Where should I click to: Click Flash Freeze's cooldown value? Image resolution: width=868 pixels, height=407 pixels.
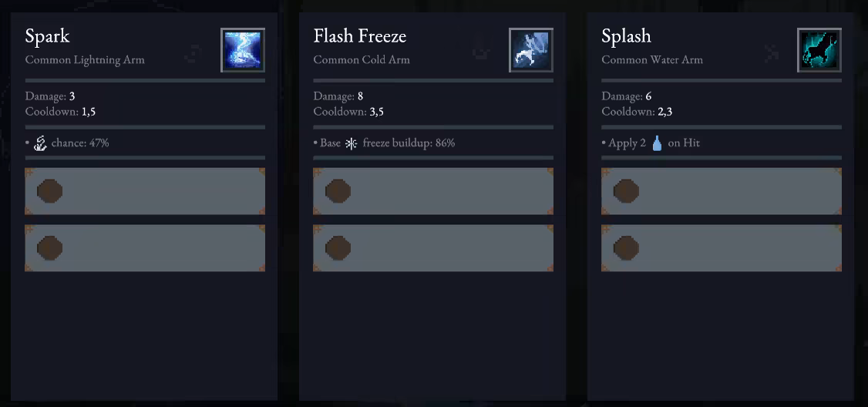376,112
